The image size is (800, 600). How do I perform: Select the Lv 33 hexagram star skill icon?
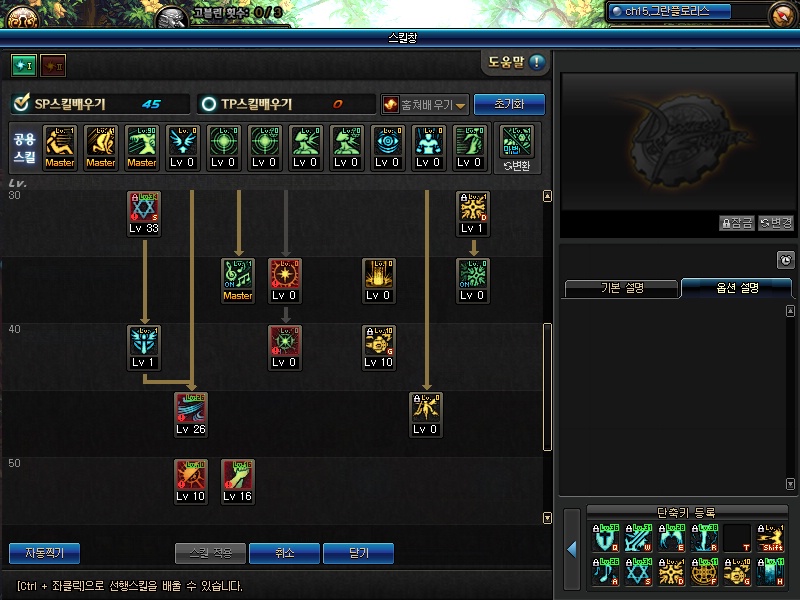point(144,207)
